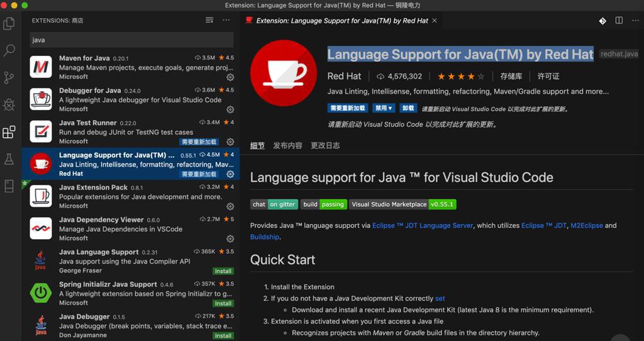The width and height of the screenshot is (644, 341).
Task: Open gear settings for Maven for Java
Action: pos(230,77)
